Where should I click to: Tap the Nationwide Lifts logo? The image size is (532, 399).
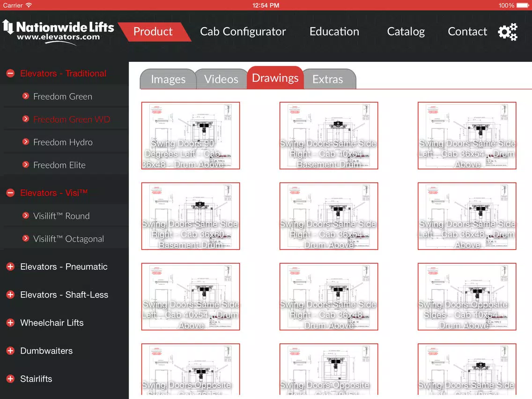[58, 32]
